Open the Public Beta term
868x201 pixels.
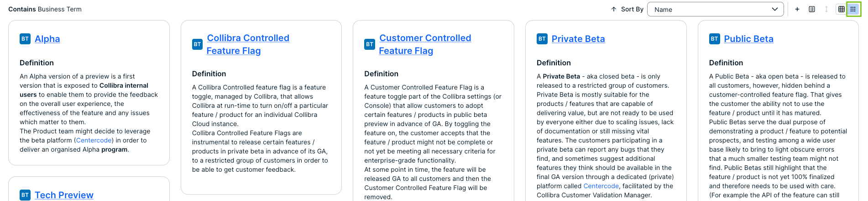coord(748,39)
